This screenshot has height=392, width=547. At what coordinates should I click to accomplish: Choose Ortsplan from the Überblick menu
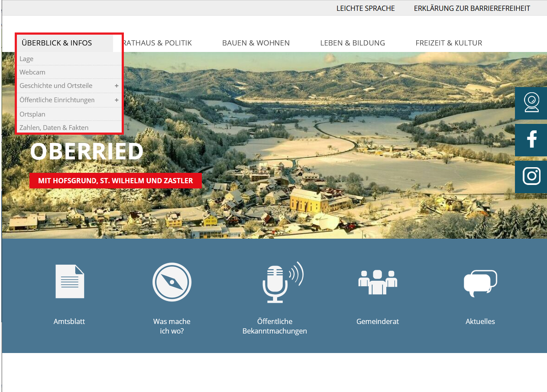point(32,114)
